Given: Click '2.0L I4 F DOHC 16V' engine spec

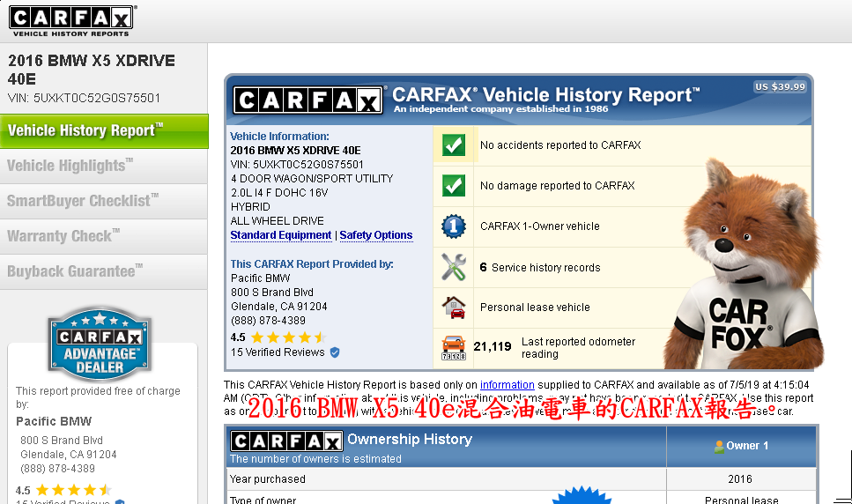Looking at the screenshot, I should point(279,193).
